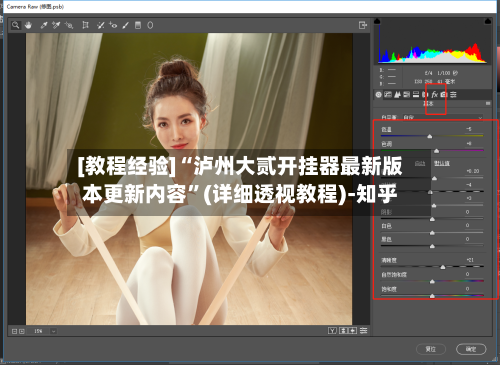Click the 饱和度 saturation slider handle
The image size is (500, 365).
[x=432, y=296]
